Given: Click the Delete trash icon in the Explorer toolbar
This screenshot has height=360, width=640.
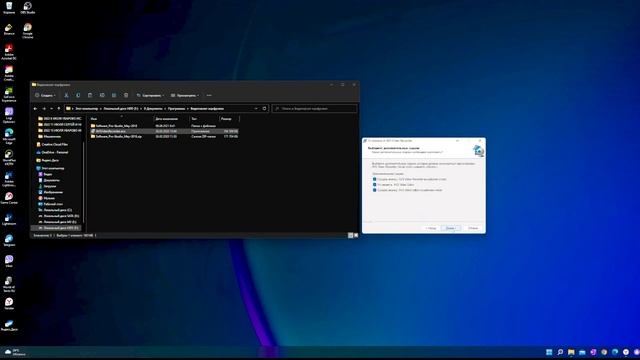Looking at the screenshot, I should tap(126, 95).
